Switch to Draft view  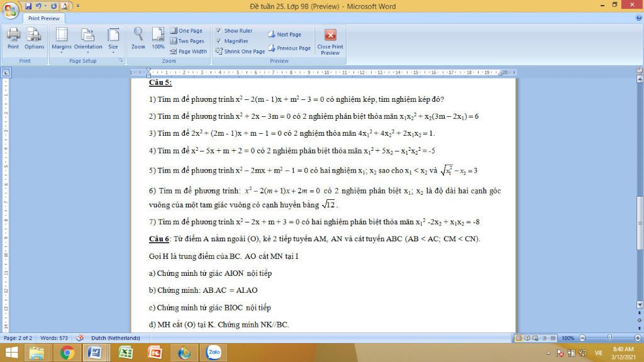[553, 338]
